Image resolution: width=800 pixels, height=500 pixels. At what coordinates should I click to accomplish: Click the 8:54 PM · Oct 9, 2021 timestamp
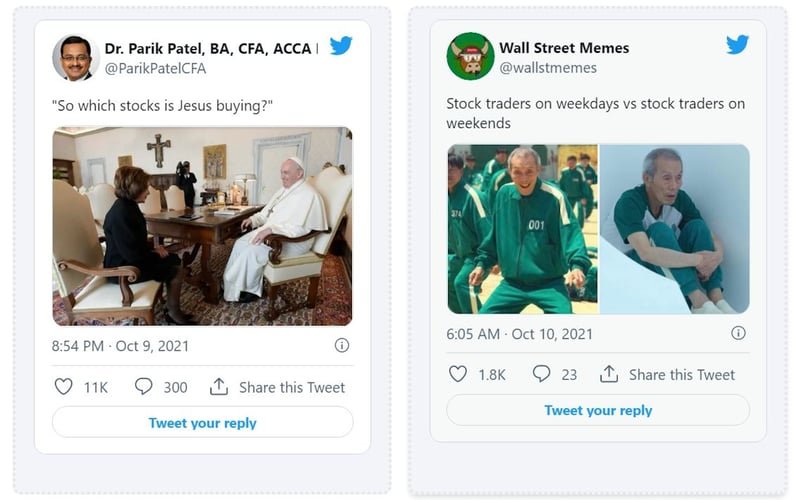(x=120, y=346)
